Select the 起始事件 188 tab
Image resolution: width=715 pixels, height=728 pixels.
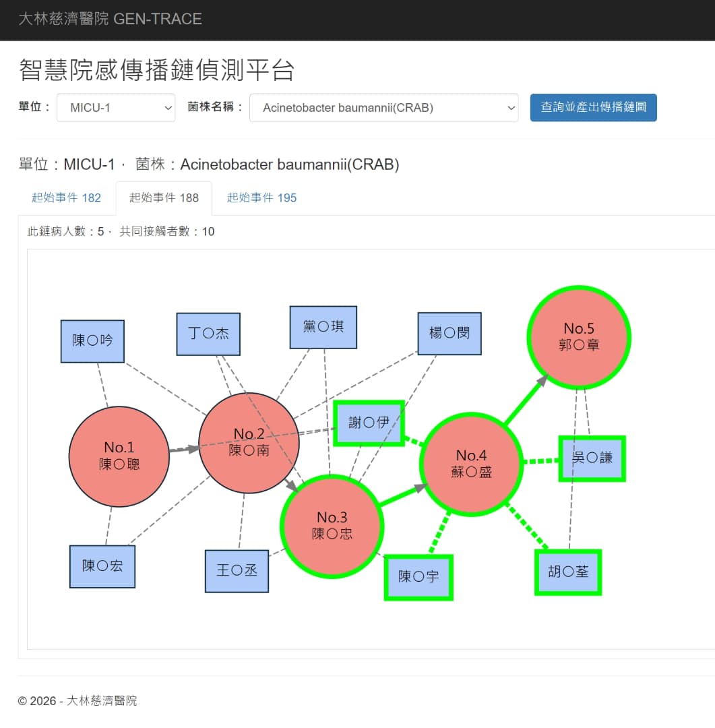[x=164, y=198]
